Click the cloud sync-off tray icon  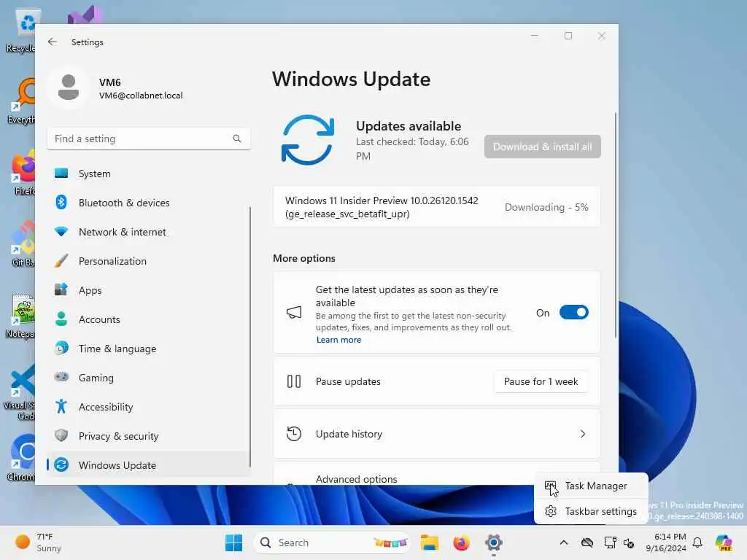pos(587,542)
